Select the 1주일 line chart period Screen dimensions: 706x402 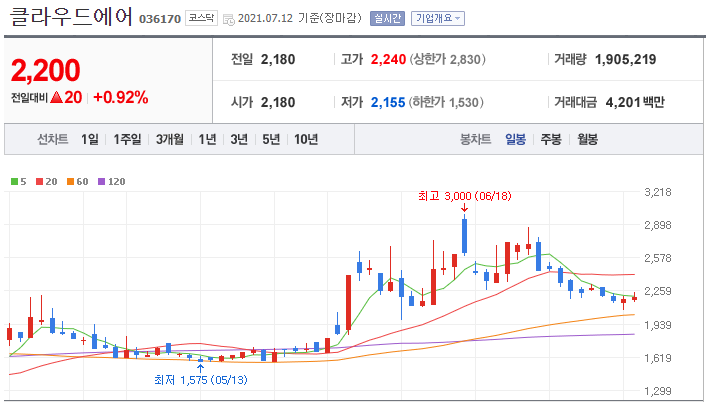point(127,139)
